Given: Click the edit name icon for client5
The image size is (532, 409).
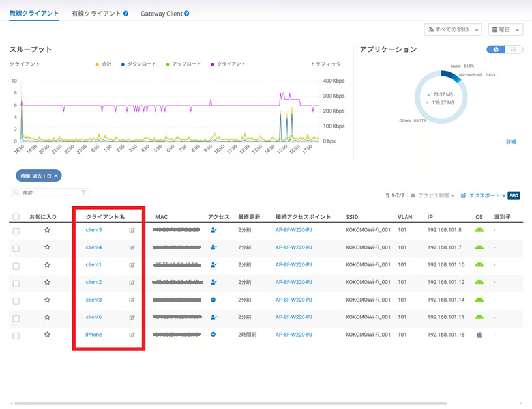Looking at the screenshot, I should coord(132,230).
